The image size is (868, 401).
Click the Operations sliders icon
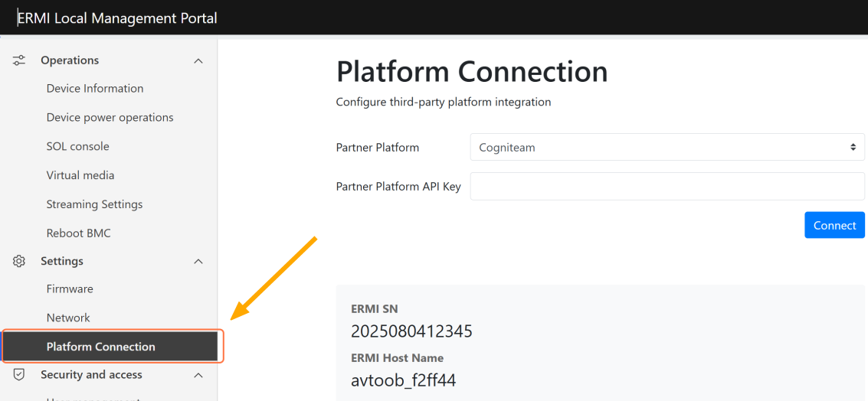point(19,60)
